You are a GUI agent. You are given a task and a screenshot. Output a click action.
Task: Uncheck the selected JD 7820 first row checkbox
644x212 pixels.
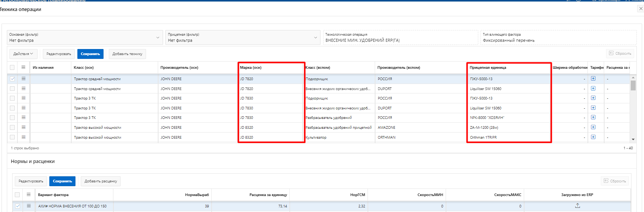click(13, 79)
